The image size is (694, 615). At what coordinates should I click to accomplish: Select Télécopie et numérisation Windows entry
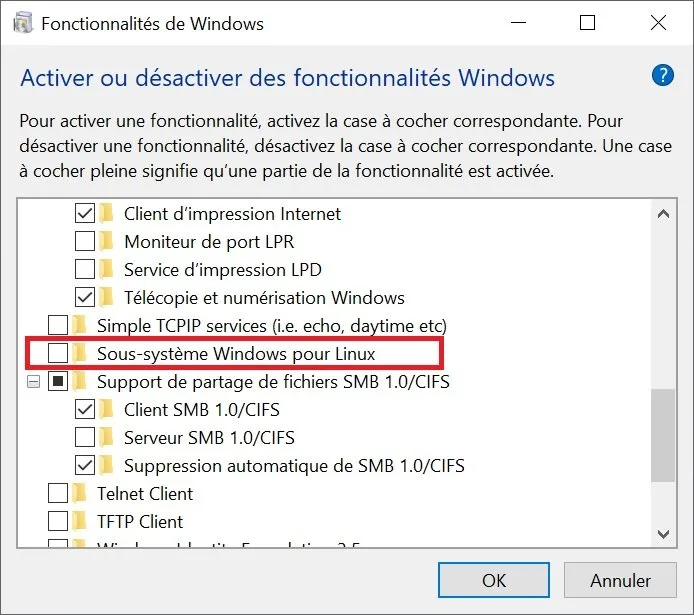point(264,297)
